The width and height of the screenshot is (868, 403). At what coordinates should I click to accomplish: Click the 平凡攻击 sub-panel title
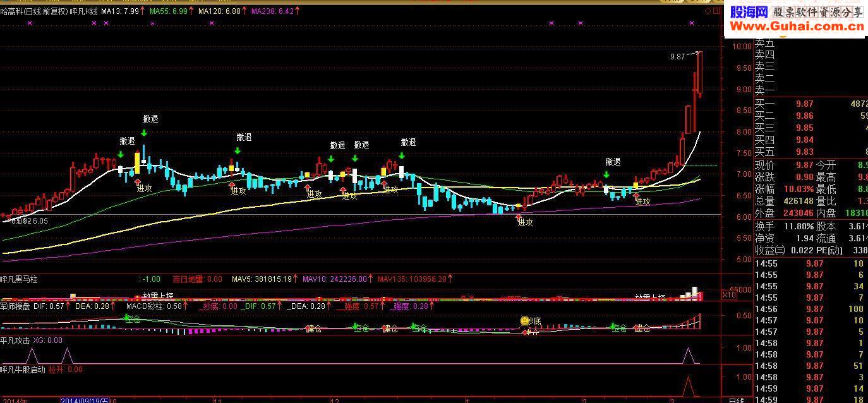(x=15, y=340)
